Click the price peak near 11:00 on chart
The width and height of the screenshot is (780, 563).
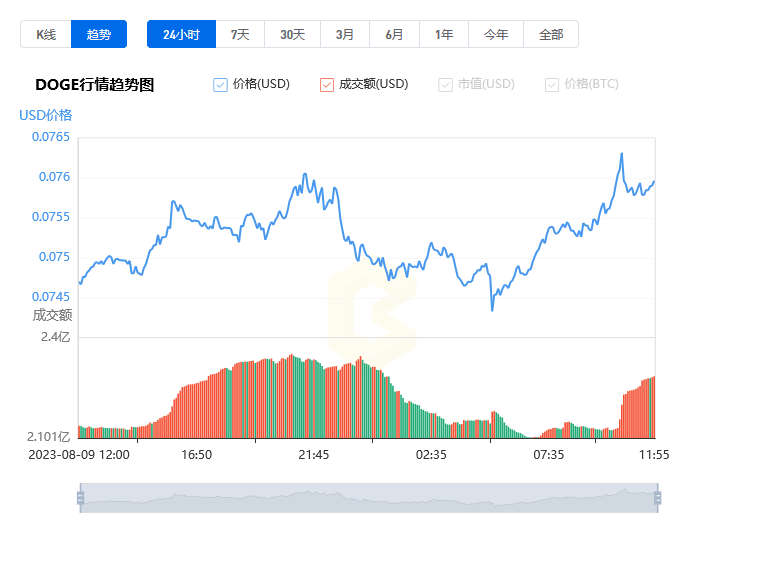[621, 154]
